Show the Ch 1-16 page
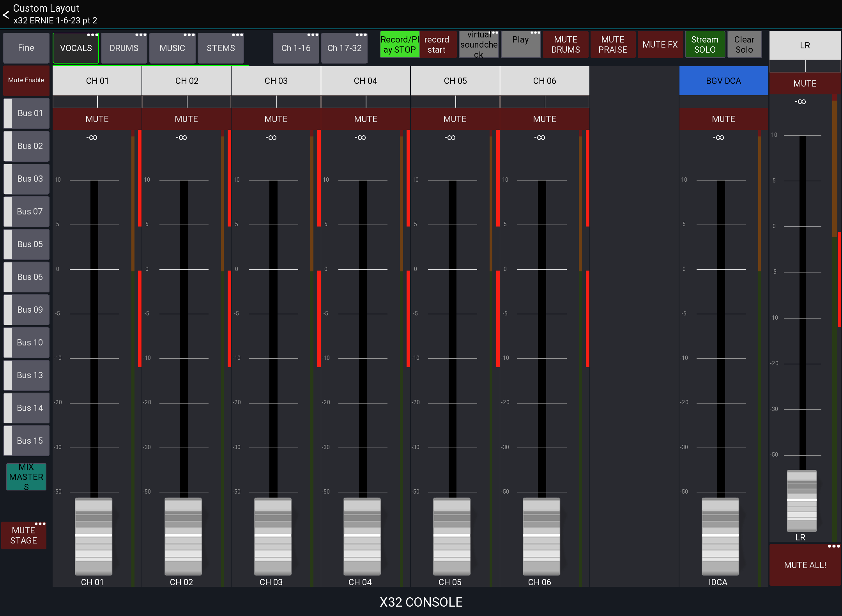This screenshot has width=842, height=616. click(296, 48)
